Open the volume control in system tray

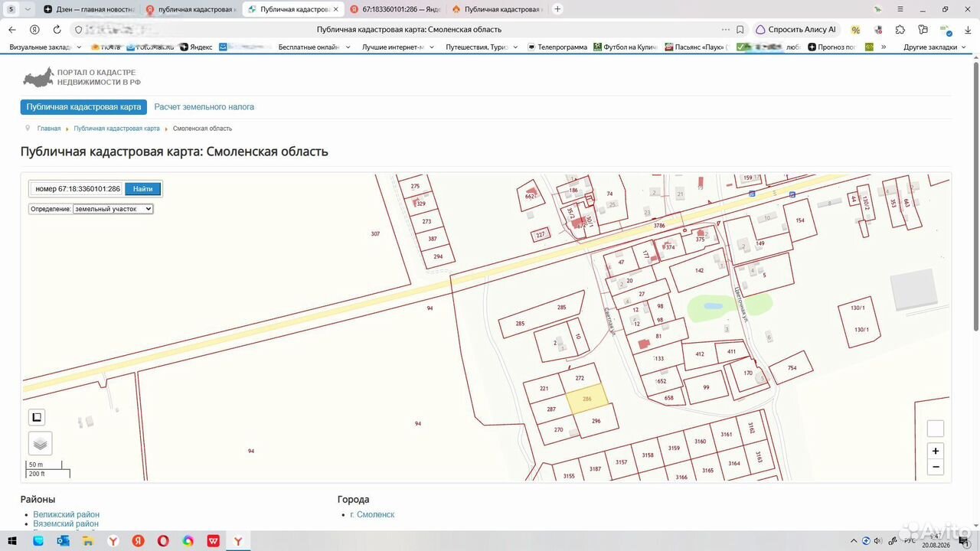877,541
